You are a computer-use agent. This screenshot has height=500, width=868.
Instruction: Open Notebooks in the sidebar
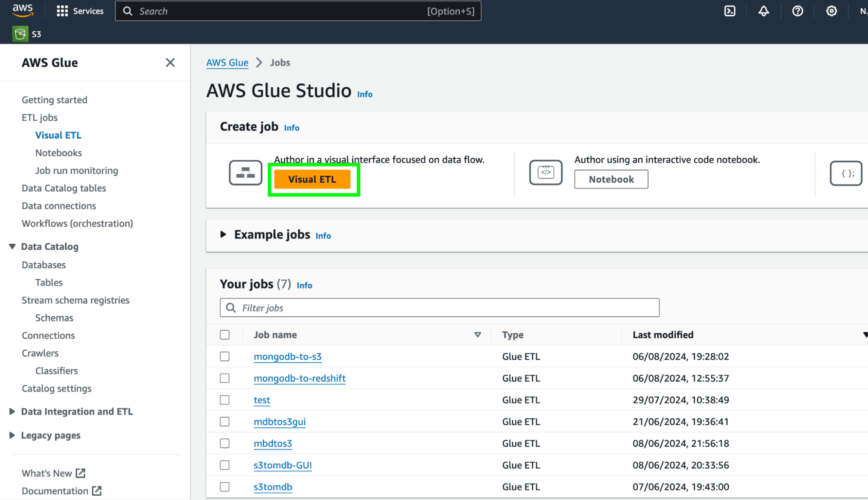(59, 153)
